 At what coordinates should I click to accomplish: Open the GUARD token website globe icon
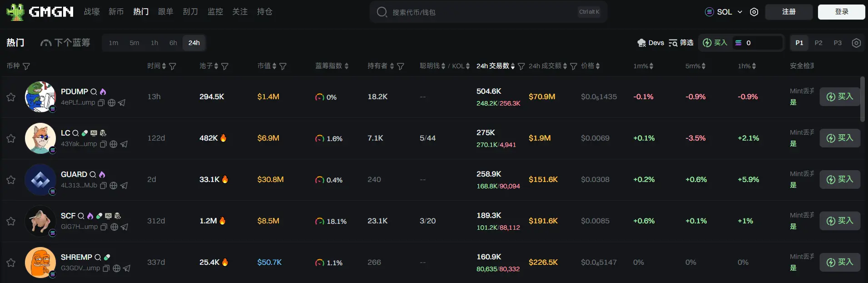click(x=114, y=186)
